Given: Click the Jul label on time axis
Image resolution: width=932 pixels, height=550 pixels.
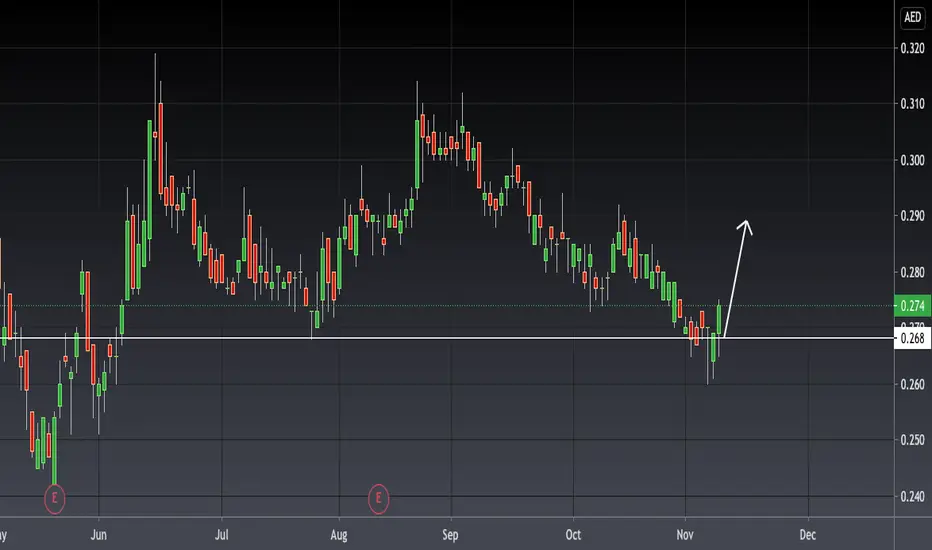Looking at the screenshot, I should point(222,535).
